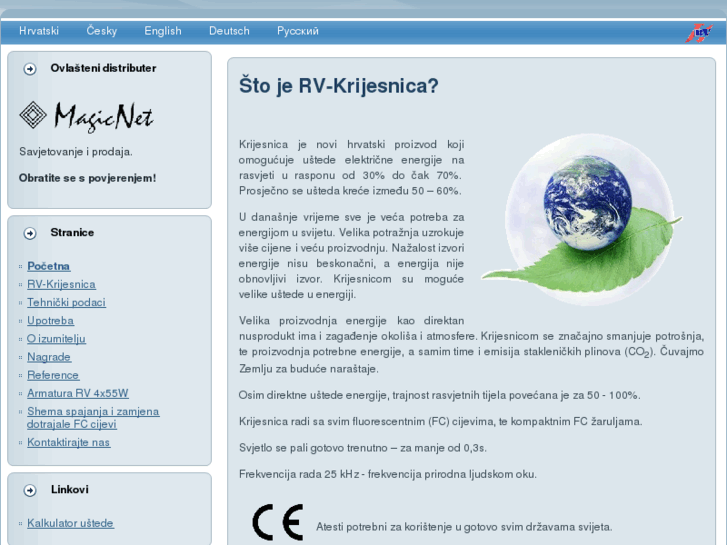Open the Početna page link
This screenshot has height=545, width=727.
49,266
